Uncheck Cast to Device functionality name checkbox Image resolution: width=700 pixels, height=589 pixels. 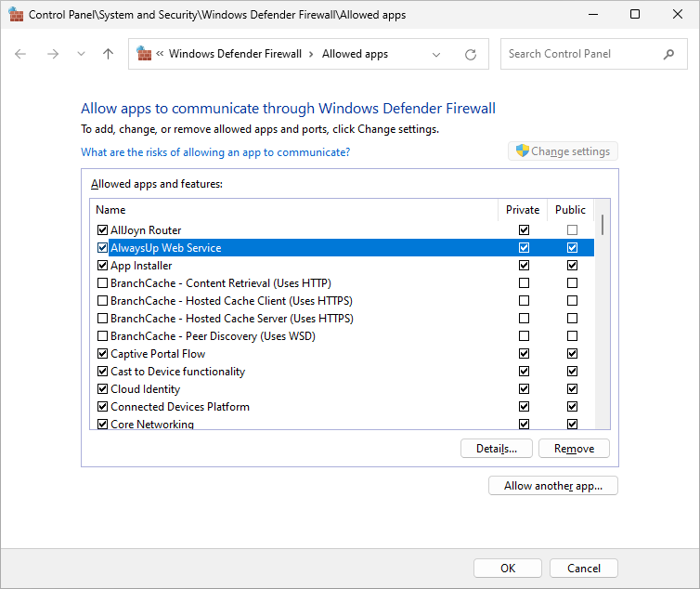(102, 372)
